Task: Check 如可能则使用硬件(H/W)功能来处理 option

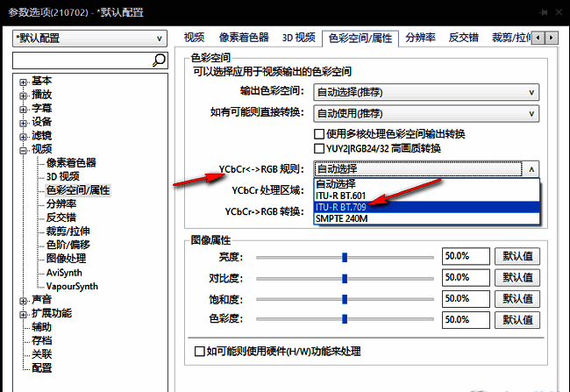Action: coord(200,352)
